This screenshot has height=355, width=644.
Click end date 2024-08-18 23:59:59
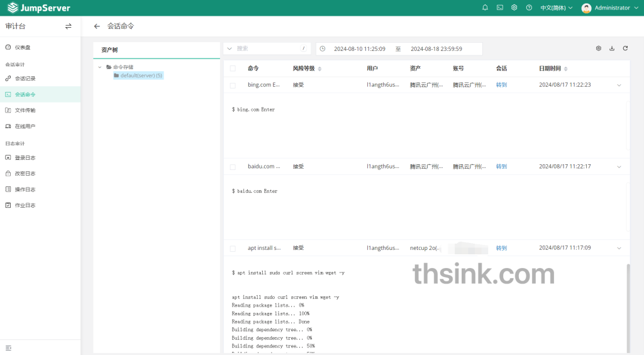436,49
